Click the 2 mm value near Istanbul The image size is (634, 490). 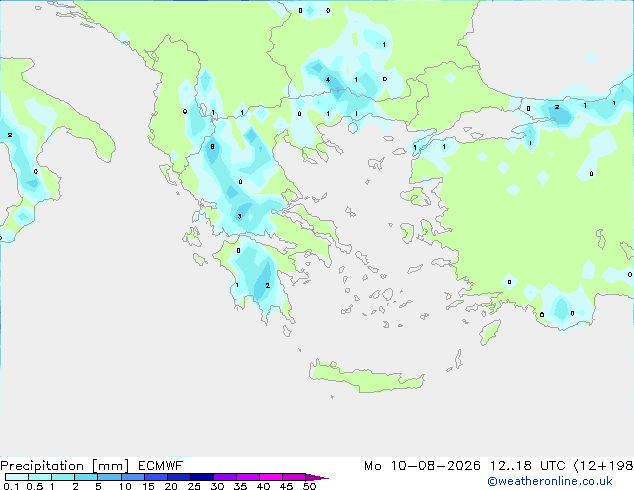pyautogui.click(x=557, y=107)
